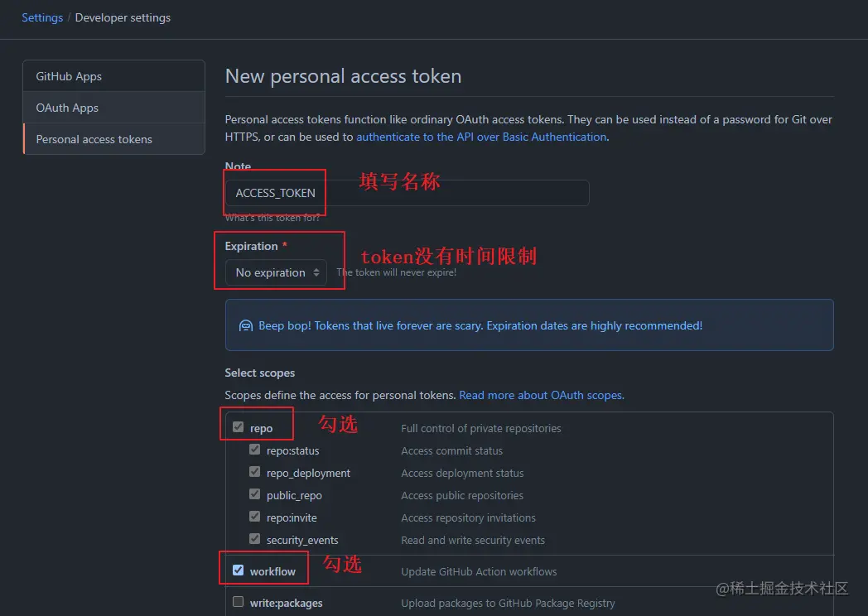Click the 'The token will never expire!' text

pyautogui.click(x=397, y=272)
